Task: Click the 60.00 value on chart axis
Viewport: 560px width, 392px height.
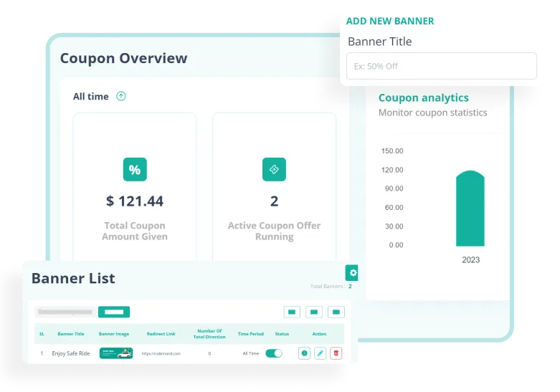Action: tap(394, 207)
